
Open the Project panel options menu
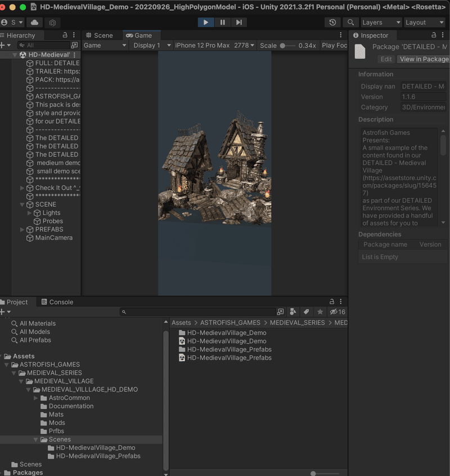[x=341, y=301]
